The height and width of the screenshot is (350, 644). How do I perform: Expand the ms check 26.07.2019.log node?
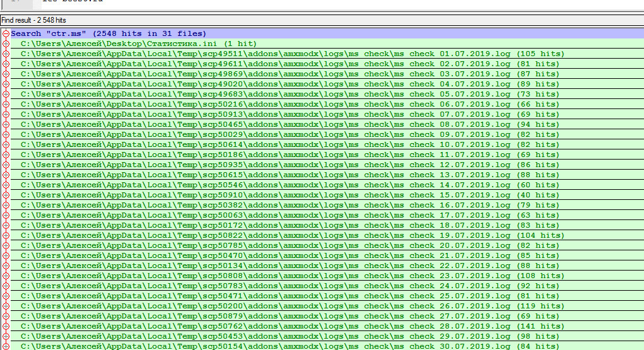coord(6,306)
